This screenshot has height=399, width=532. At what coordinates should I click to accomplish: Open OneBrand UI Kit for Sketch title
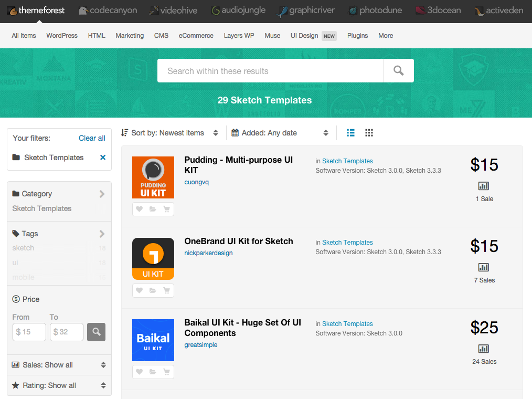tap(239, 241)
